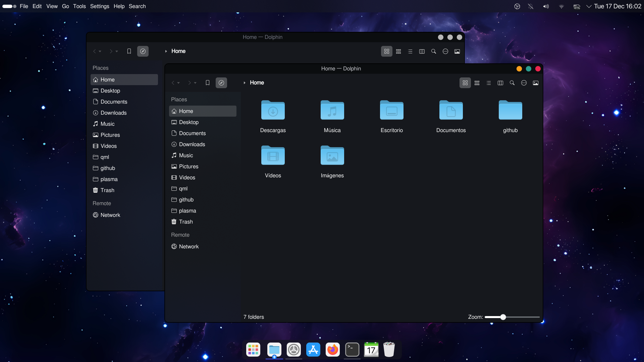Switch to Compact view in back Dolphin window
The height and width of the screenshot is (362, 644).
(x=398, y=51)
